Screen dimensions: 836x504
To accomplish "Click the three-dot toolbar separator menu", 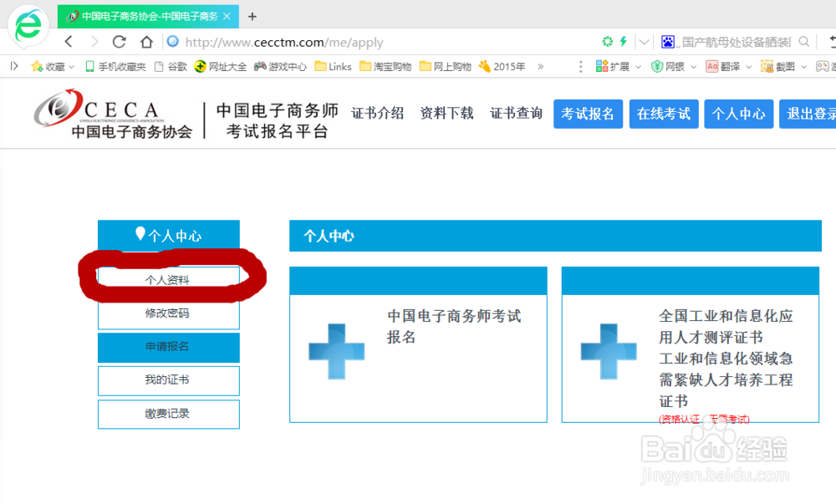I will pos(581,67).
